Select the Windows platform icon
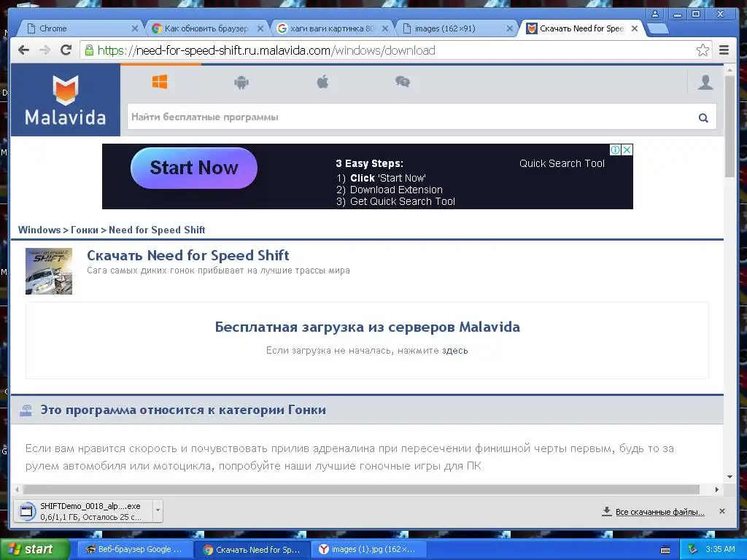This screenshot has width=747, height=560. click(160, 82)
